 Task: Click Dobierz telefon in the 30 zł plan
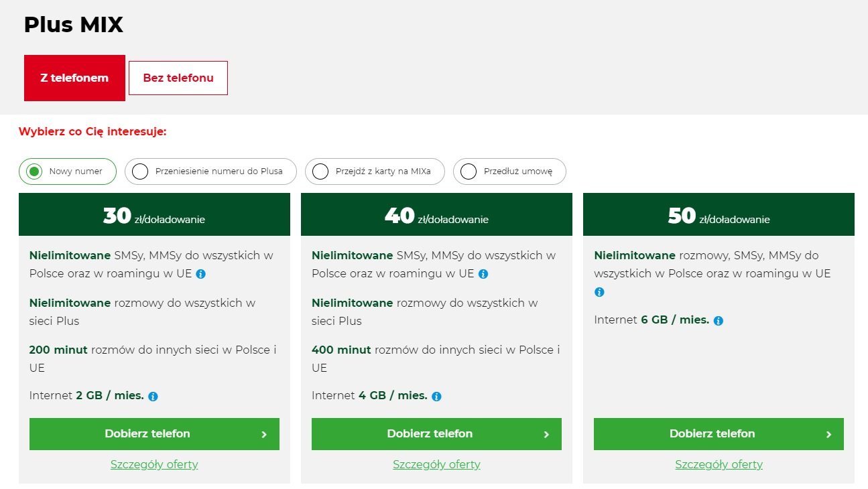coord(154,434)
